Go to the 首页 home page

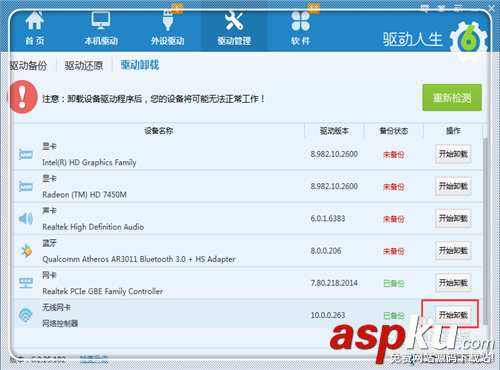pos(35,29)
